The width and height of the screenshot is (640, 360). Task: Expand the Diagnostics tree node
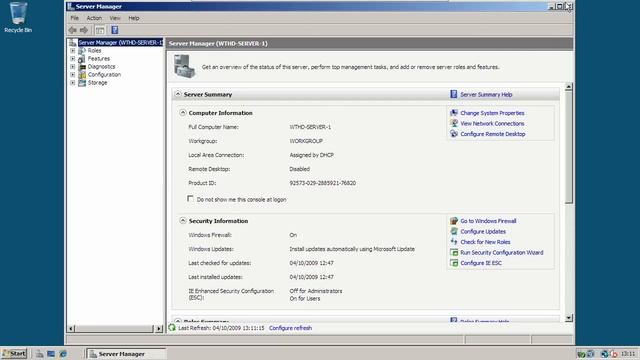coord(73,67)
